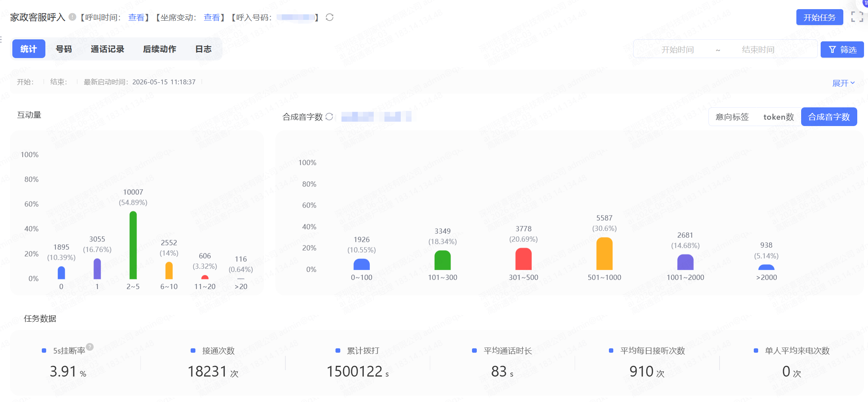The image size is (868, 402).
Task: Select the 意向标签 chart option
Action: tap(732, 117)
